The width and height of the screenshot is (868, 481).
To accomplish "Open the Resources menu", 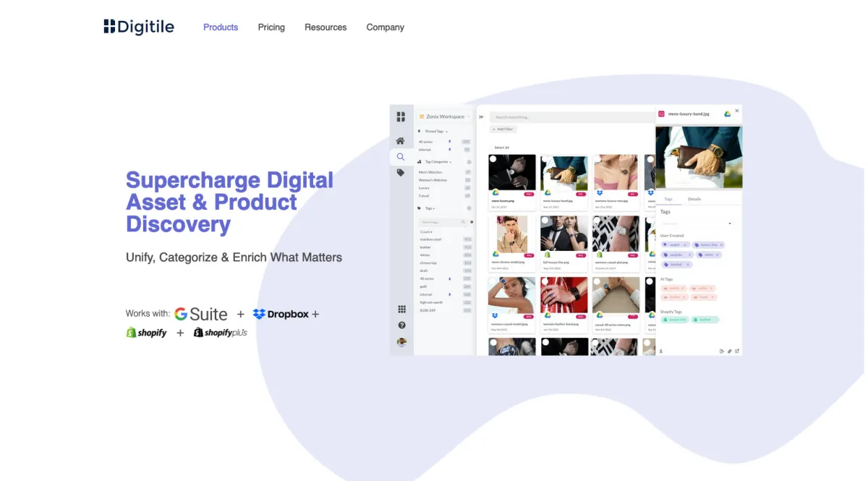I will pyautogui.click(x=325, y=27).
